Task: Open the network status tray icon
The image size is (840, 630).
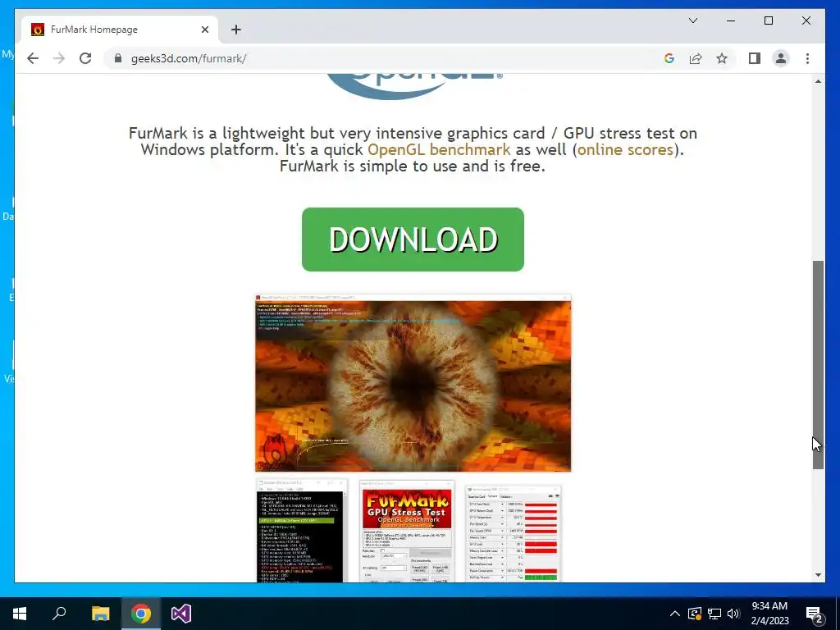Action: [714, 614]
